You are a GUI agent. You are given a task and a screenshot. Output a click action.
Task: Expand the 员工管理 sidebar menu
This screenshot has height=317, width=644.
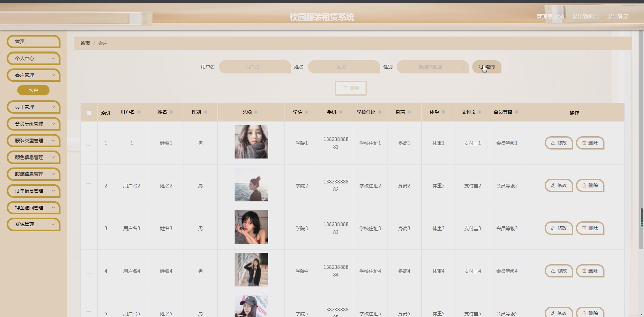pos(34,107)
